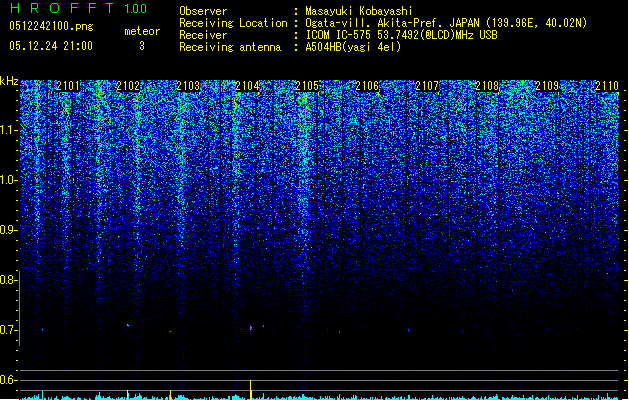Click the 2106 time marker
Image resolution: width=629 pixels, height=400 pixels.
[x=367, y=85]
